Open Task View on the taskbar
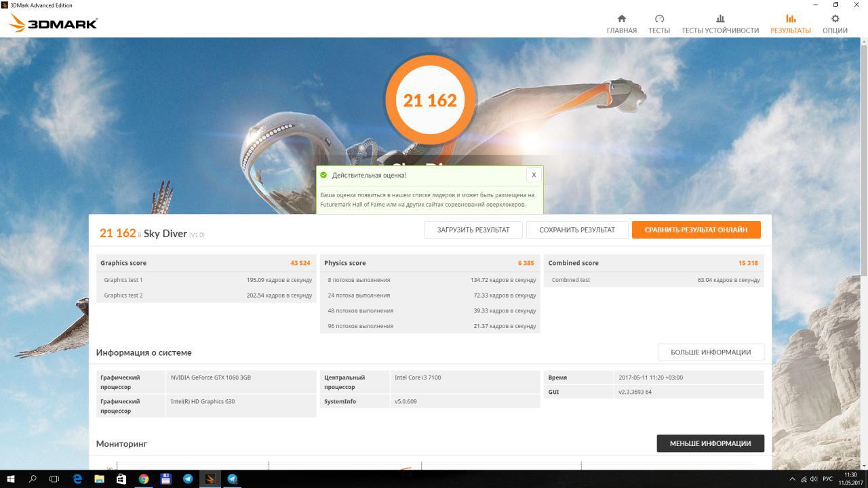The image size is (868, 488). coord(54,479)
